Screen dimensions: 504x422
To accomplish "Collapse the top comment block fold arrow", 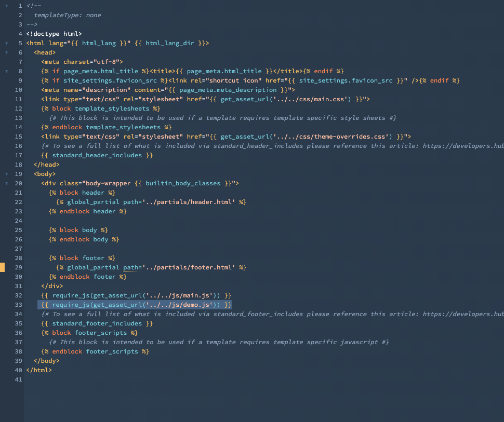I will 5,6.
